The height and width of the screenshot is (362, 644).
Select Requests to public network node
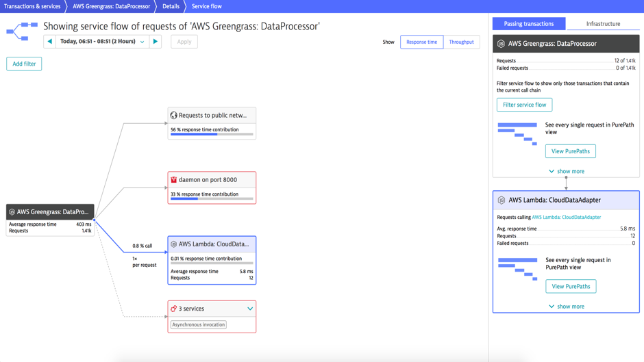point(212,123)
